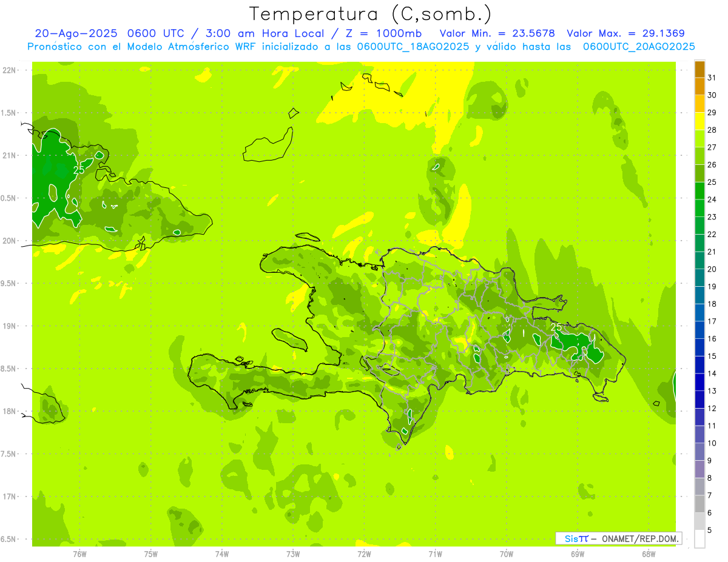728x562 pixels.
Task: Click the '8' label on the color legend
Action: [710, 478]
